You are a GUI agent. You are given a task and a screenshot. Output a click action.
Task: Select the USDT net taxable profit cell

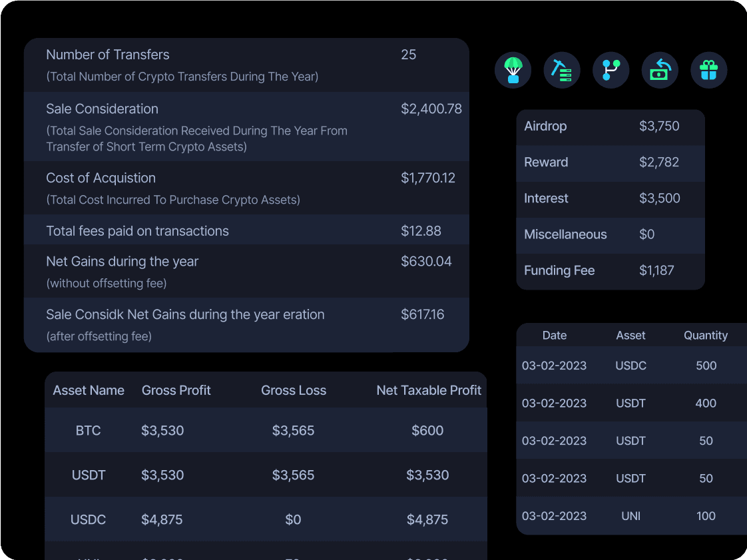pos(427,475)
